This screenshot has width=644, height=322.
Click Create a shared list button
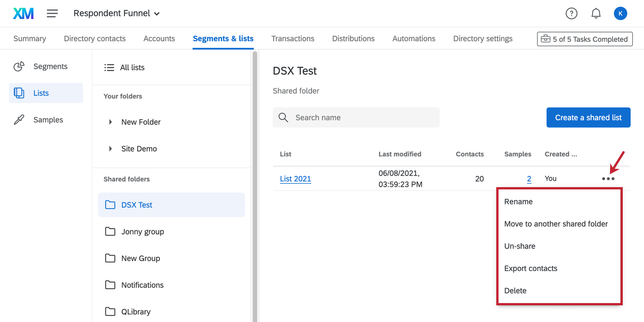tap(588, 118)
